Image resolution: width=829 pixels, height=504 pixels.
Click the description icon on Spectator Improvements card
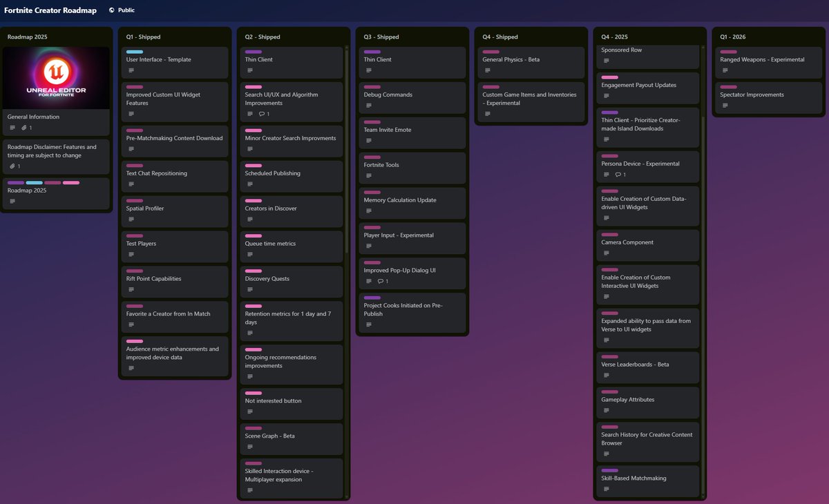727,105
